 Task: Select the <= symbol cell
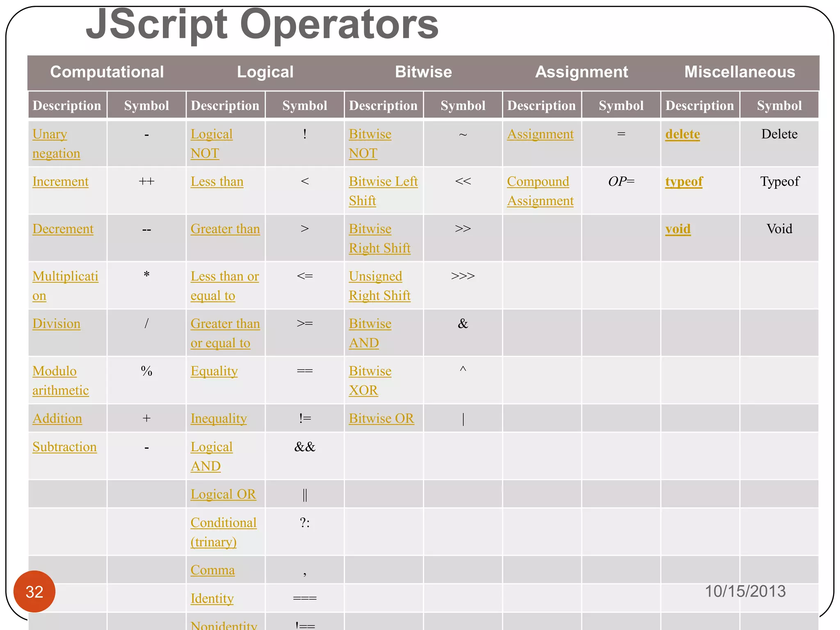[x=305, y=285]
